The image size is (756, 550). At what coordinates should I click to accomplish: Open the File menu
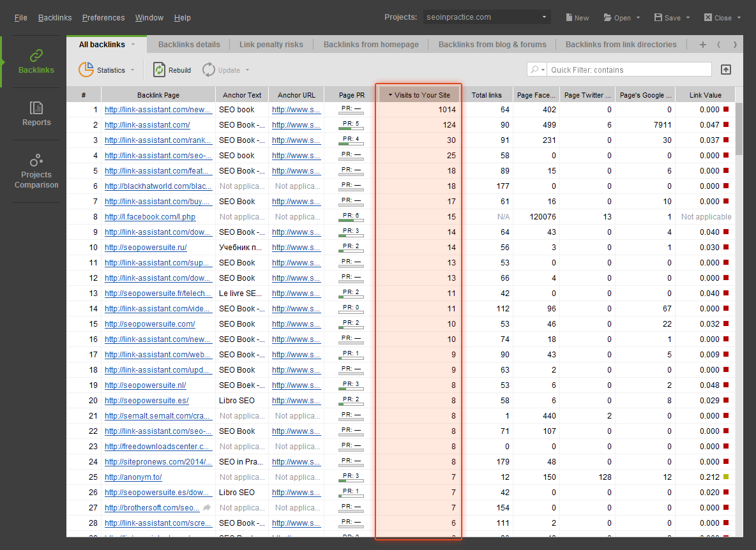pos(20,17)
